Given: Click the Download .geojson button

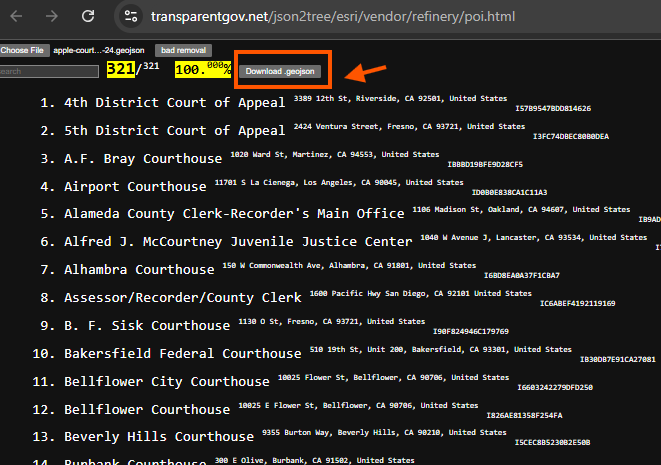Looking at the screenshot, I should [281, 71].
